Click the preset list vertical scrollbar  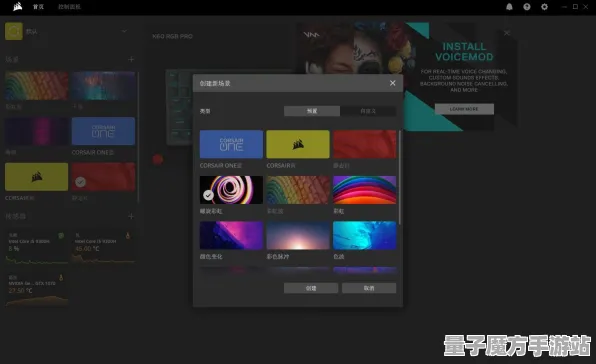[x=399, y=177]
